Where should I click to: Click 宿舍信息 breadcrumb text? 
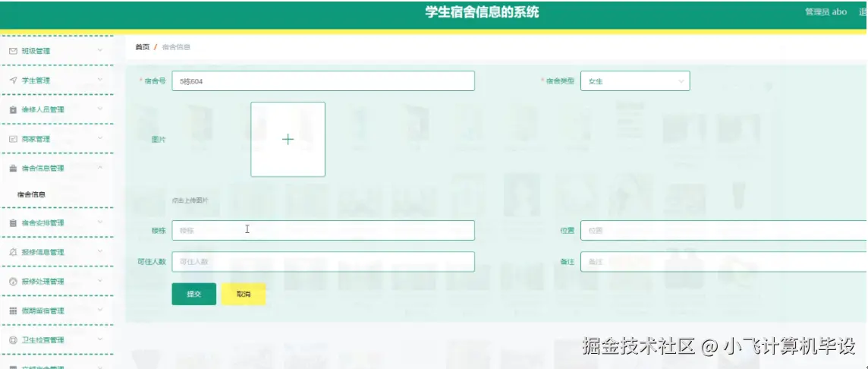(x=176, y=47)
